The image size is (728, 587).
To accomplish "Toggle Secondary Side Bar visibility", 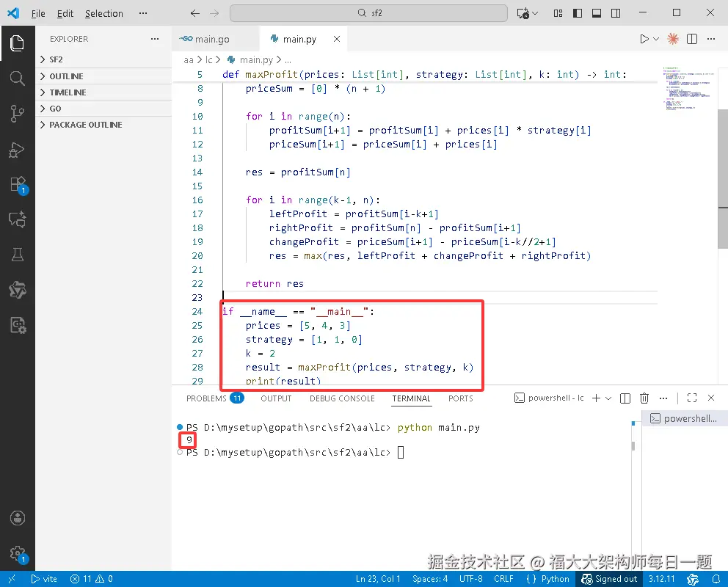I will [616, 13].
